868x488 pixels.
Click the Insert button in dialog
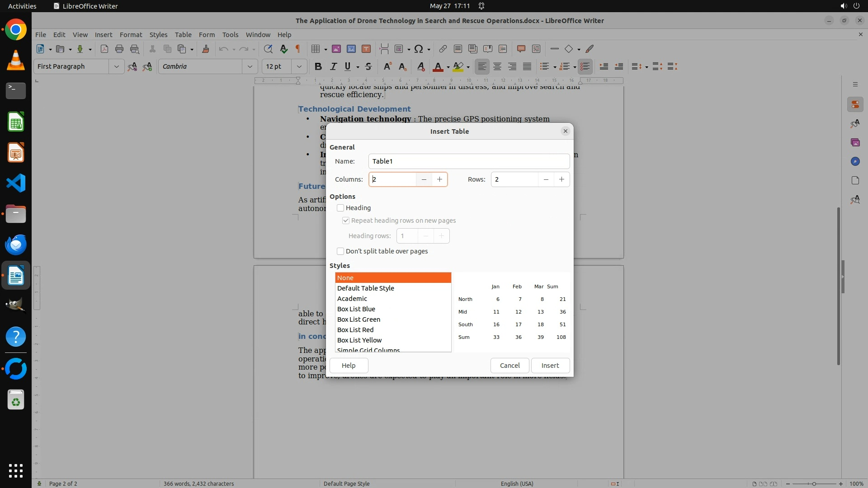550,366
